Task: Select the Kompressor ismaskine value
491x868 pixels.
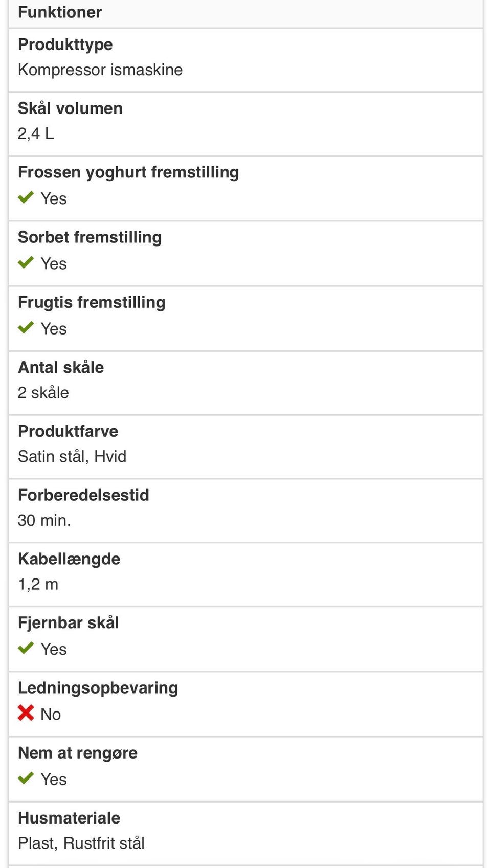Action: (100, 70)
